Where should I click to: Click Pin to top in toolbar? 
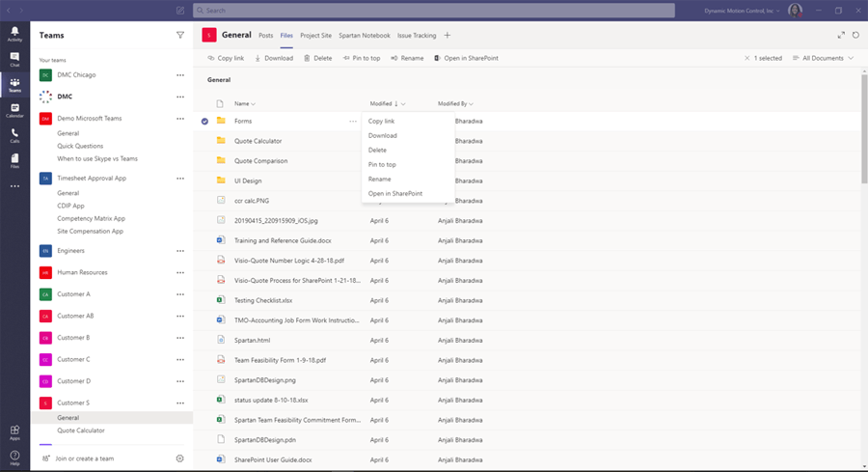362,58
